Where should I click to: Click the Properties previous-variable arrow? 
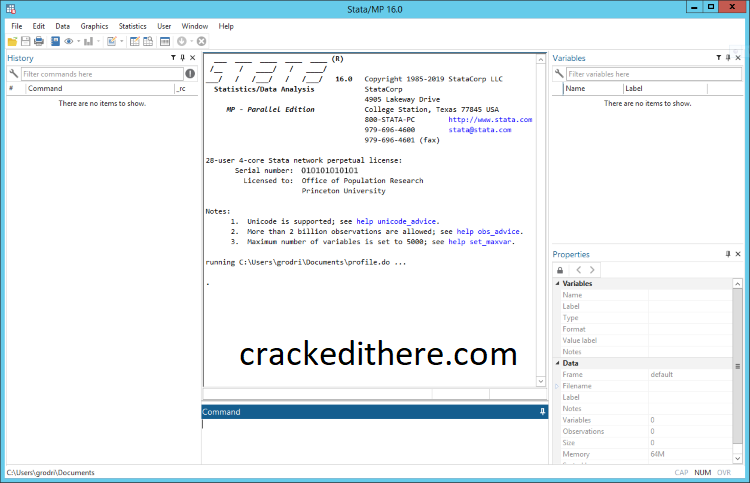pos(579,270)
